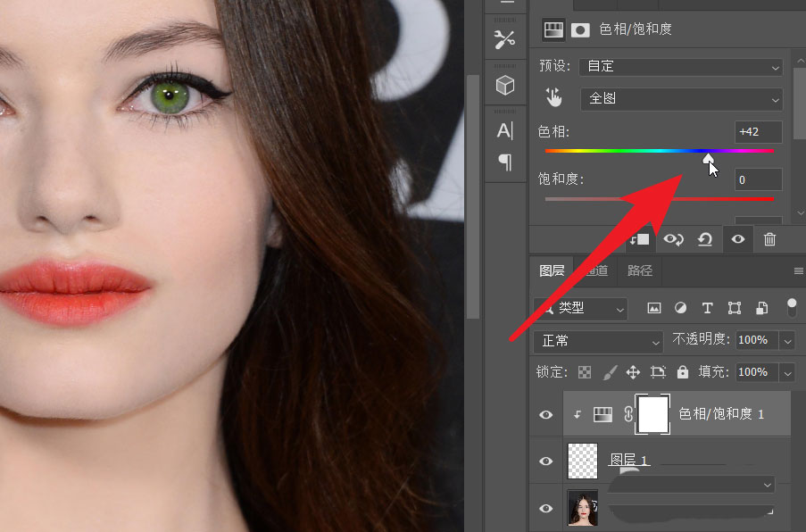Expand the 全图 channel range dropdown
Screen dimensions: 806x532
click(680, 98)
